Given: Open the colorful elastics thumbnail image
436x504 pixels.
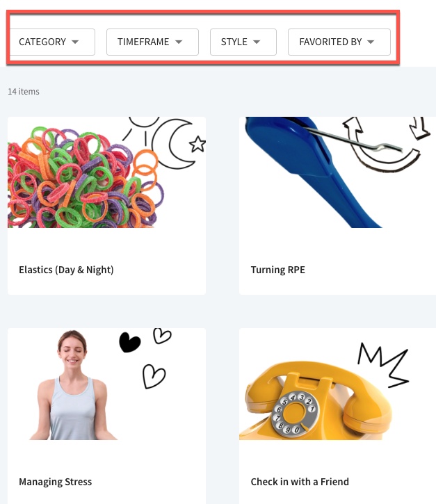Looking at the screenshot, I should tap(106, 172).
